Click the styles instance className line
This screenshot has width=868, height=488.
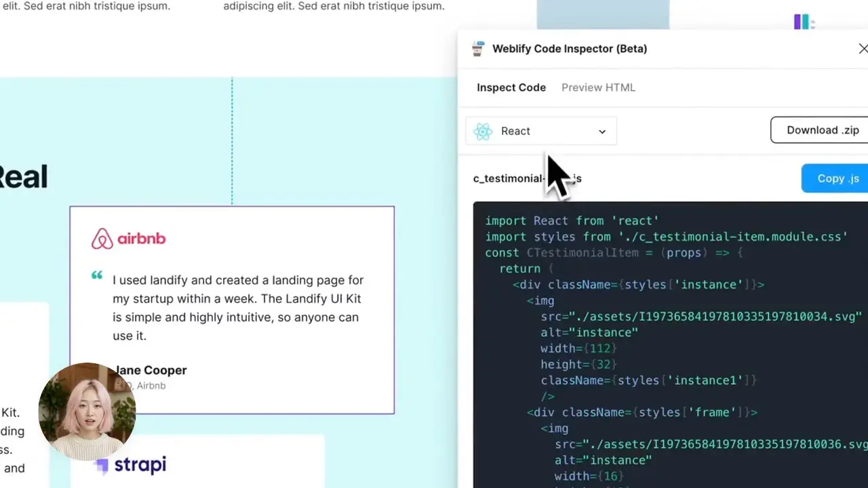[637, 285]
